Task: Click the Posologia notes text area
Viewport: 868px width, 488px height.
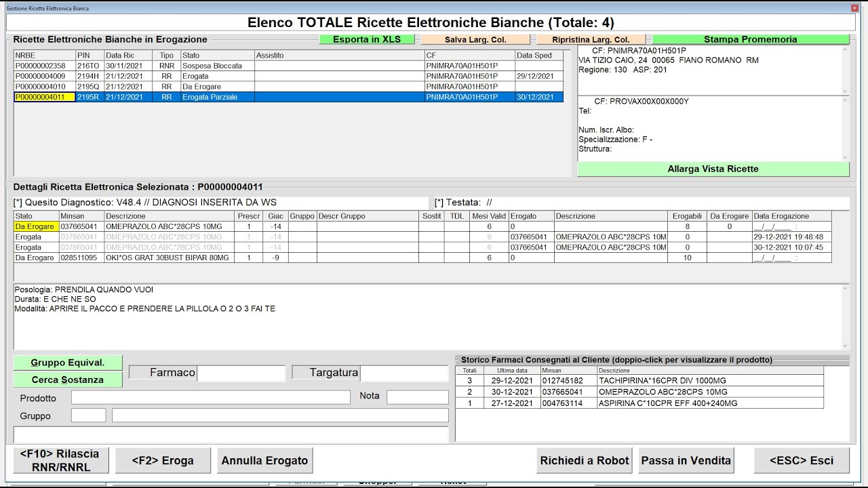Action: click(x=427, y=317)
